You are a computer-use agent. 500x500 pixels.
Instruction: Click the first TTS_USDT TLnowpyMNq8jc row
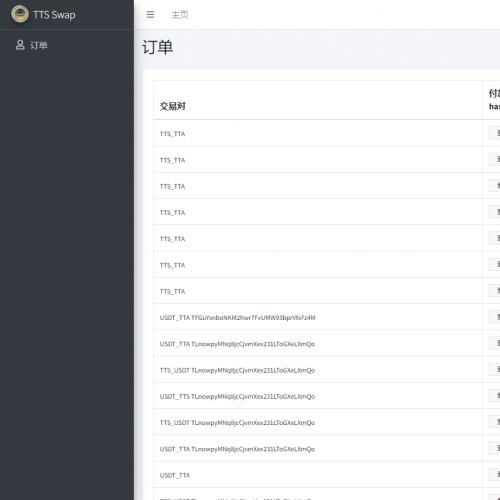(x=327, y=370)
